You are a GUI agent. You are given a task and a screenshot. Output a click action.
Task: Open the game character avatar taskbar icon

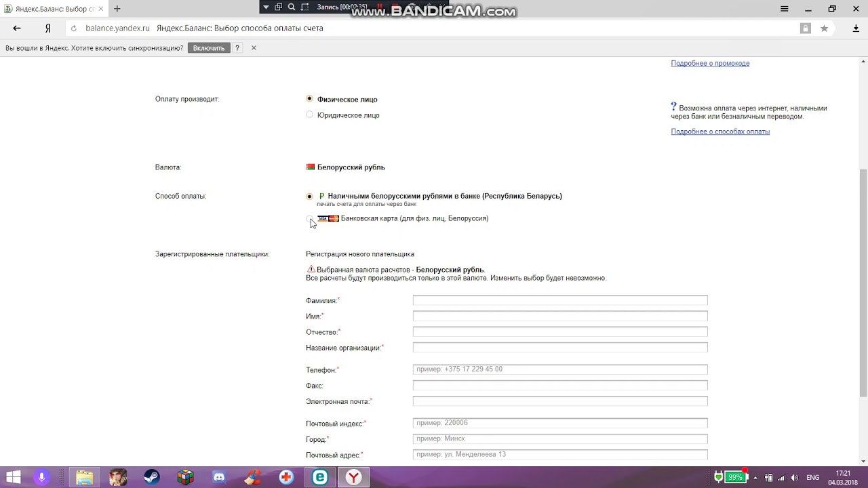pos(118,477)
